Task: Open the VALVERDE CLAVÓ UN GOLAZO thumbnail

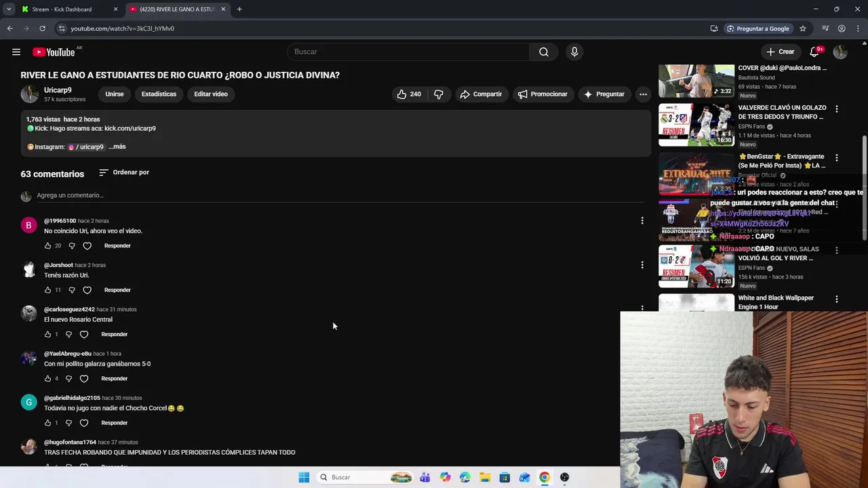Action: tap(696, 125)
